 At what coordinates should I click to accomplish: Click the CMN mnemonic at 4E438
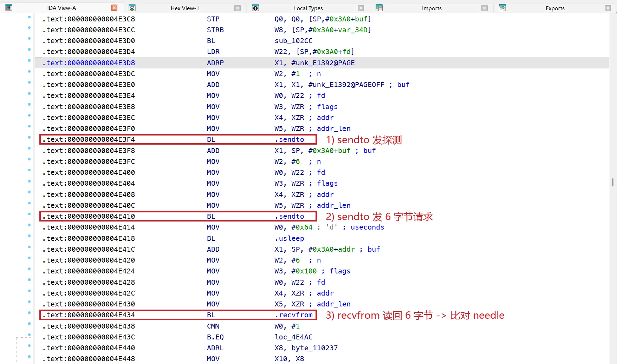(x=213, y=326)
